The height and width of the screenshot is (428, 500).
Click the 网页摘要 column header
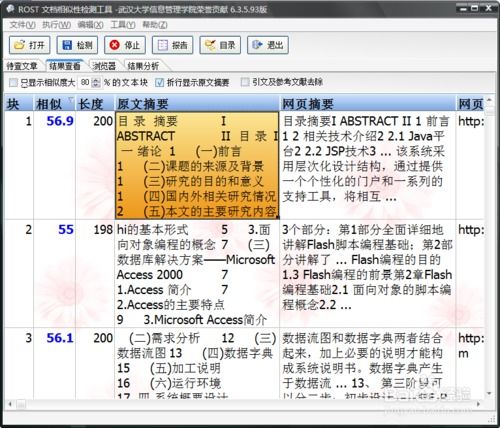(x=367, y=104)
